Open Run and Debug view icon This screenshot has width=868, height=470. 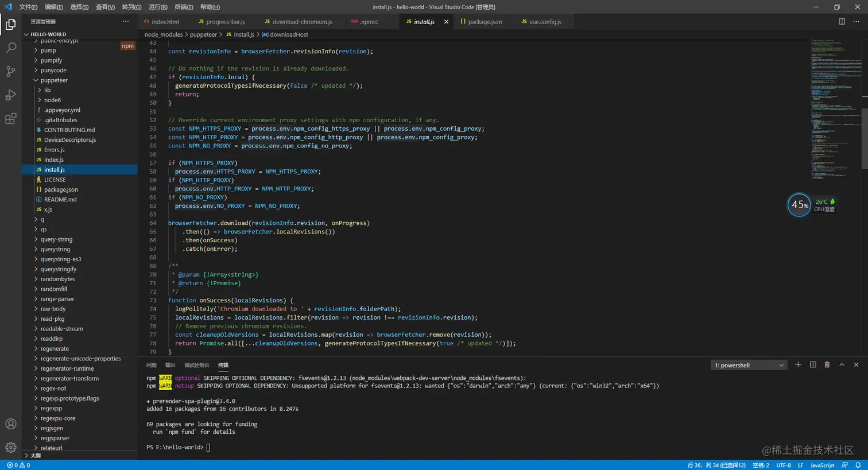pyautogui.click(x=11, y=95)
